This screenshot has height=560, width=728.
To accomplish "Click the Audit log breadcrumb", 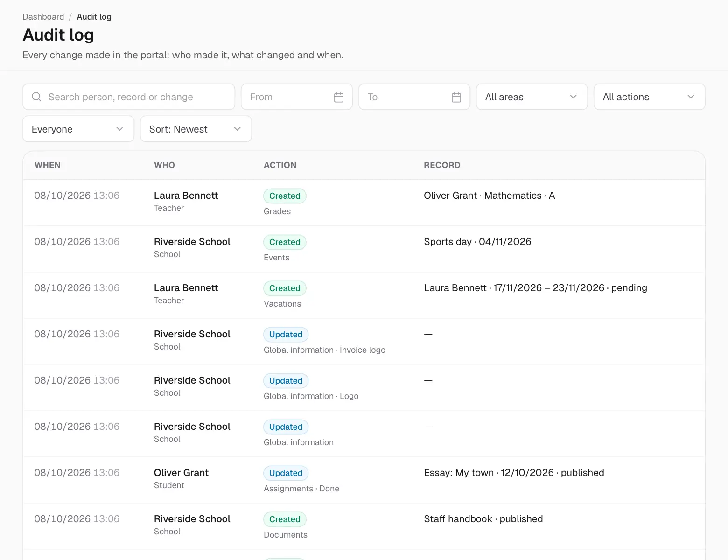I will [94, 17].
